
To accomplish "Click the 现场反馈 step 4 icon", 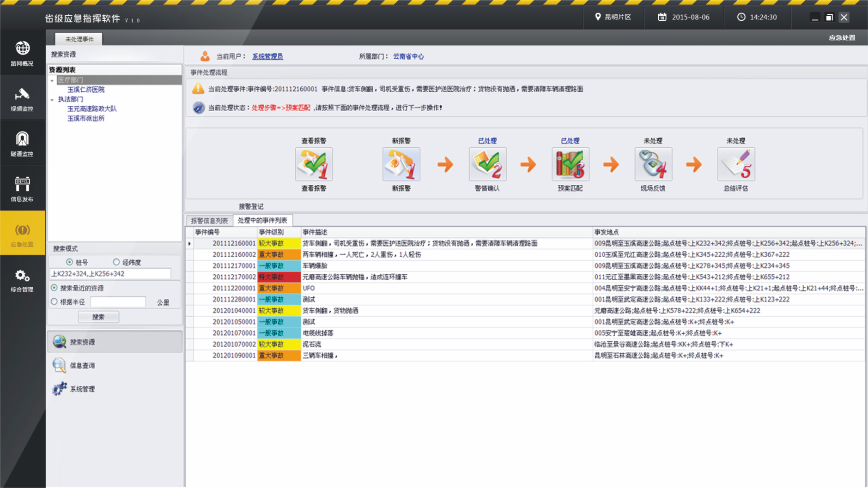I will 653,164.
